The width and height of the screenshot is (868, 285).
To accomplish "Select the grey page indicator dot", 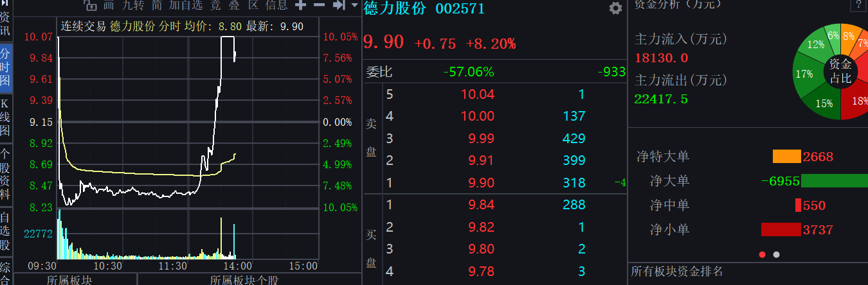I will pos(776,255).
